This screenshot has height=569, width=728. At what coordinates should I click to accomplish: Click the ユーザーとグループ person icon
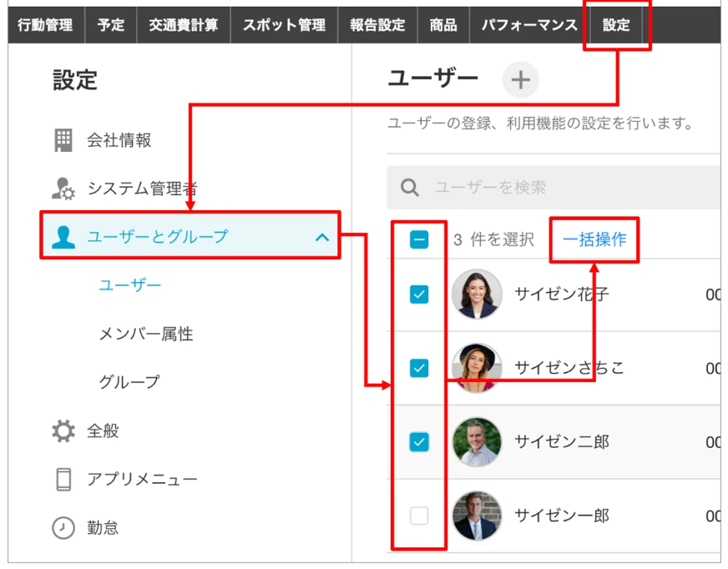point(63,237)
